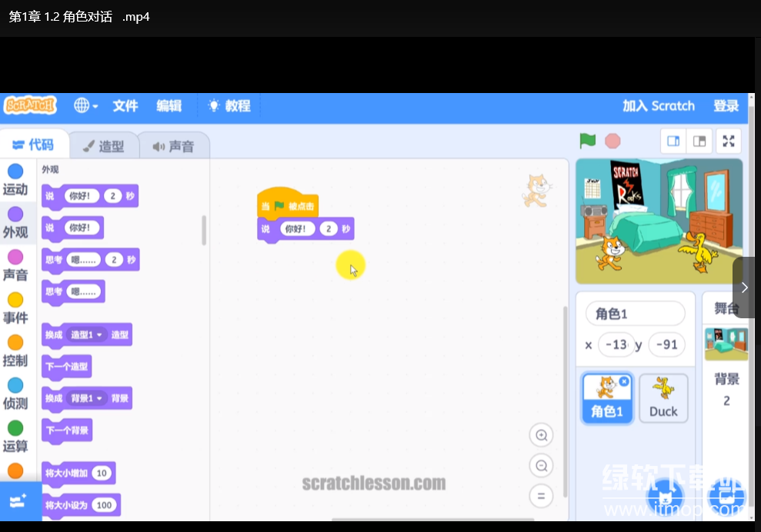The height and width of the screenshot is (532, 761).
Task: Zoom in on the code workspace
Action: pyautogui.click(x=541, y=435)
